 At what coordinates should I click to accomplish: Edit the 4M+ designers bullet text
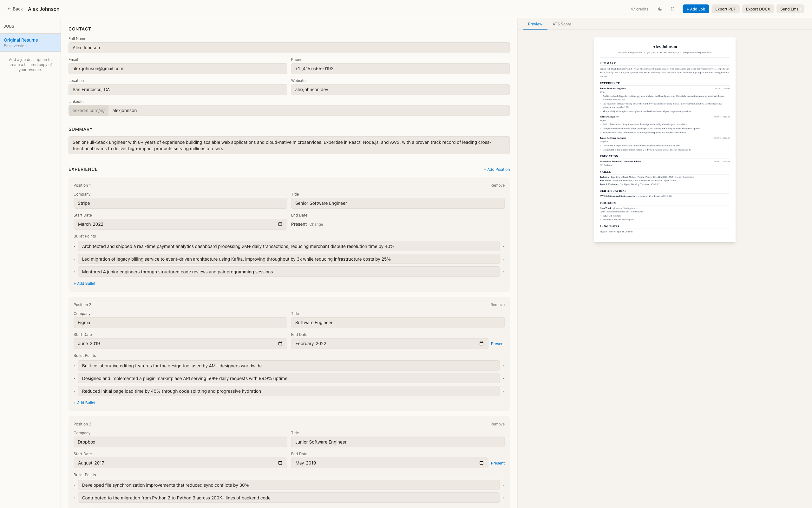point(289,366)
